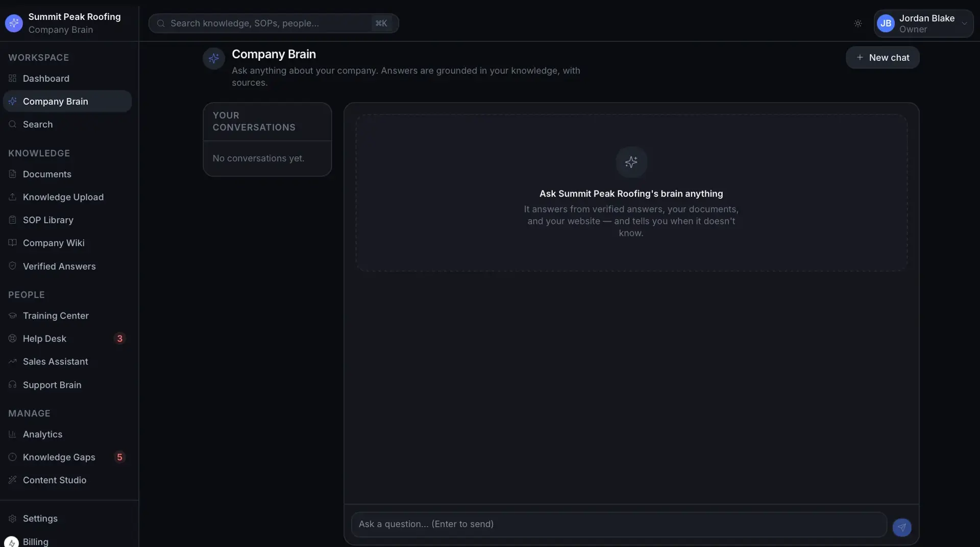Click the sparkle icon in empty chat area
Screen dimensions: 980x547
coord(631,162)
